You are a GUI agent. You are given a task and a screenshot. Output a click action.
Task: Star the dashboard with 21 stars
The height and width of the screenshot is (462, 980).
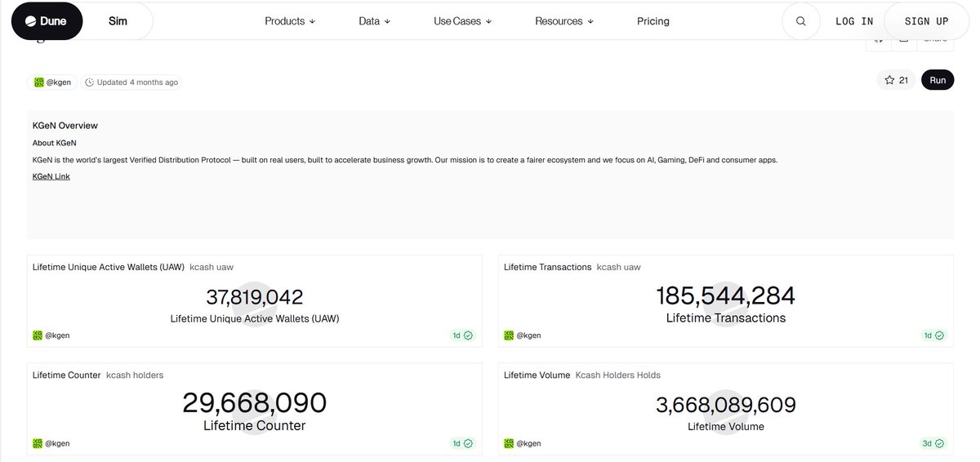point(897,80)
